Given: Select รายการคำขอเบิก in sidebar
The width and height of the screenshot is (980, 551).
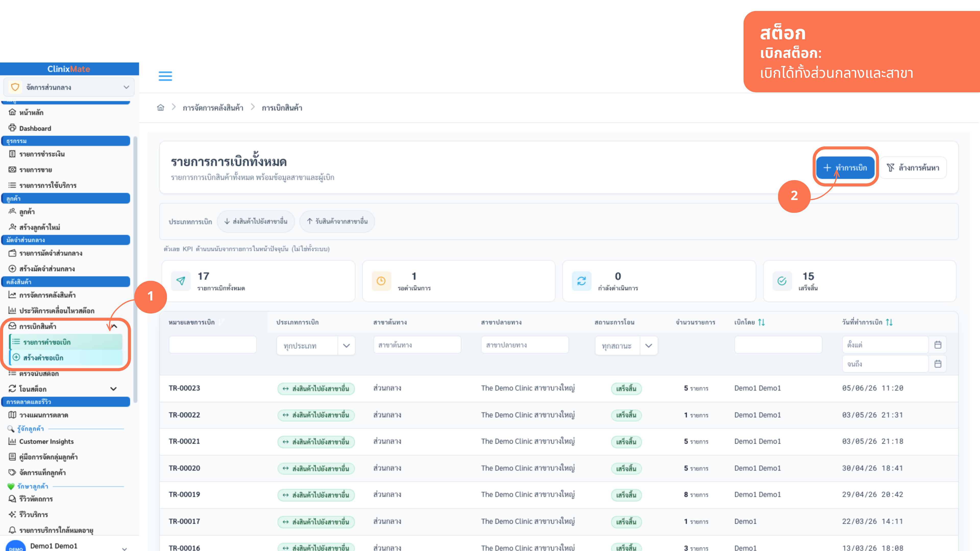Looking at the screenshot, I should tap(66, 342).
